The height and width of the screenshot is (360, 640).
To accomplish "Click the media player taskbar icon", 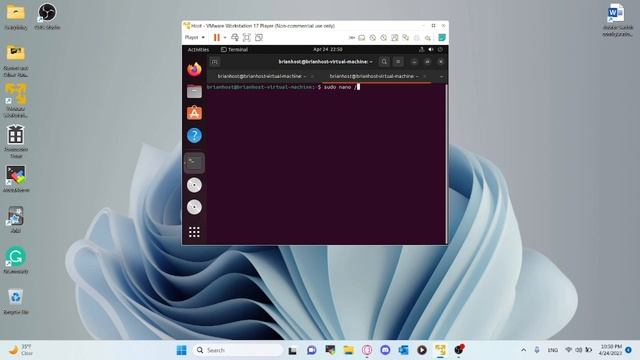I will [x=422, y=350].
